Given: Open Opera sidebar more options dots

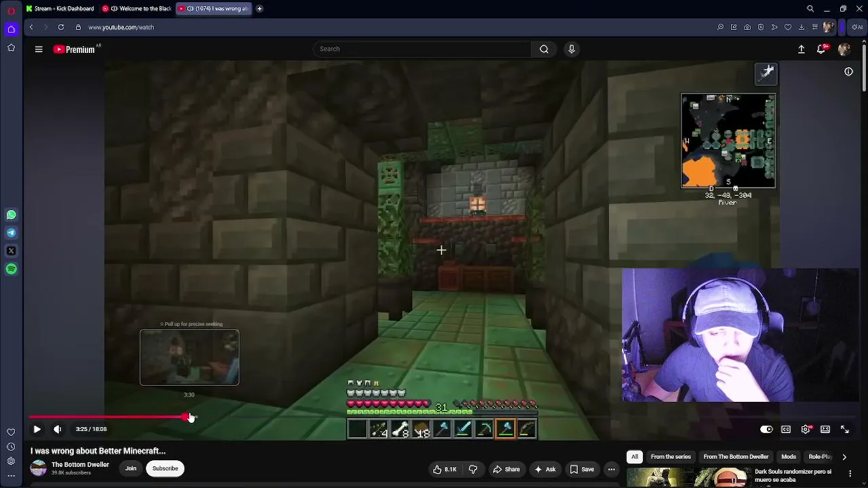Looking at the screenshot, I should coord(11,476).
